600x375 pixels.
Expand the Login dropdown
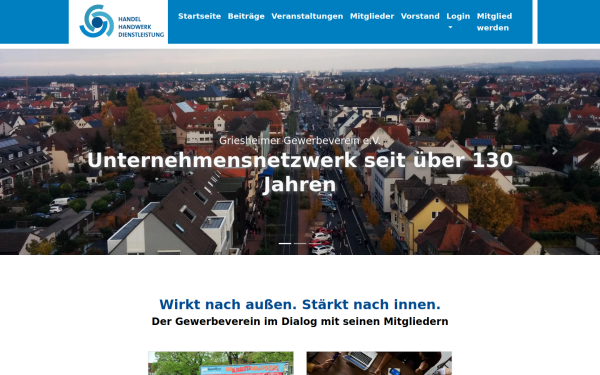[x=458, y=21]
